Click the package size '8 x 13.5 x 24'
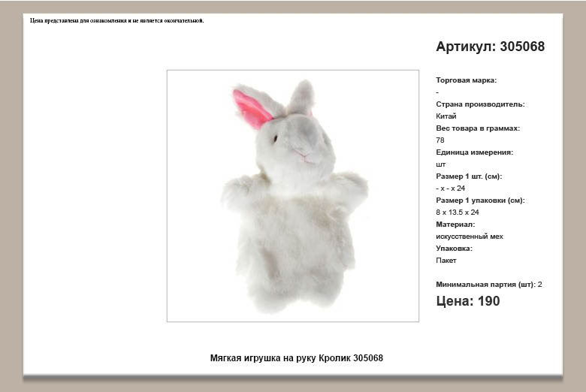 point(457,213)
